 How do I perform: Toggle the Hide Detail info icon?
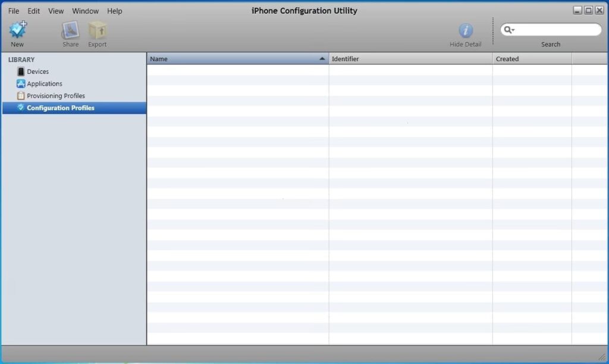[466, 31]
